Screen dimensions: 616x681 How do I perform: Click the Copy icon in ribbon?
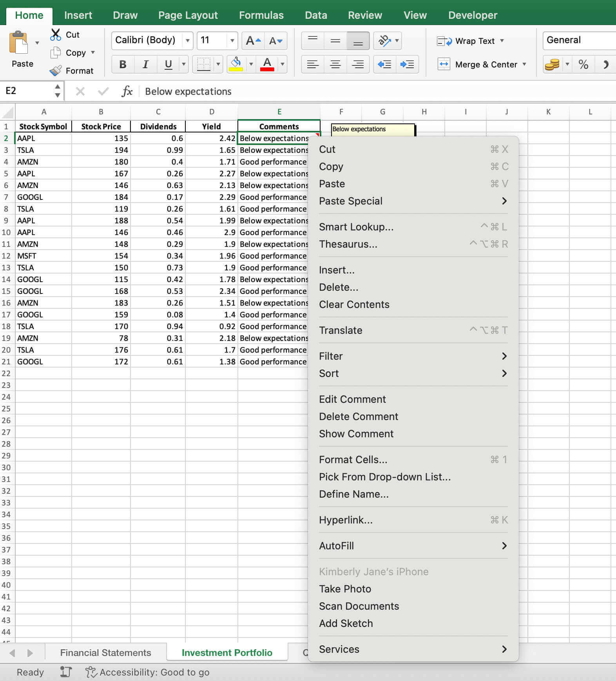click(x=56, y=53)
